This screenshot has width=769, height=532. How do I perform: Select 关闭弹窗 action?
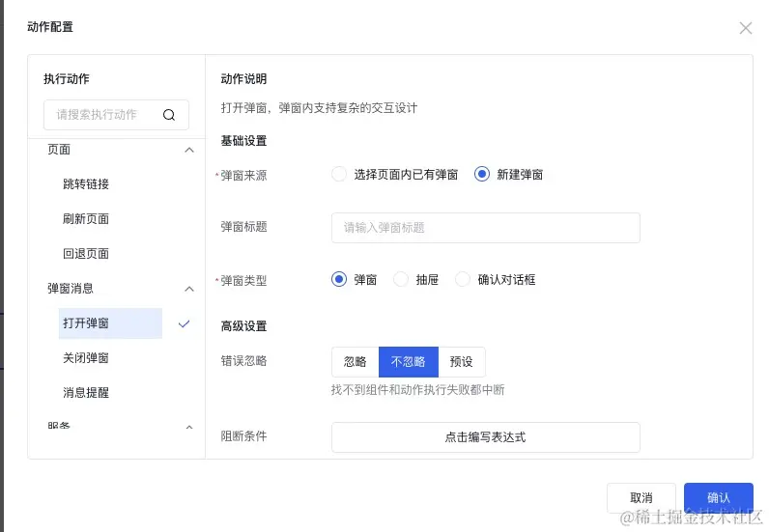[x=86, y=358]
